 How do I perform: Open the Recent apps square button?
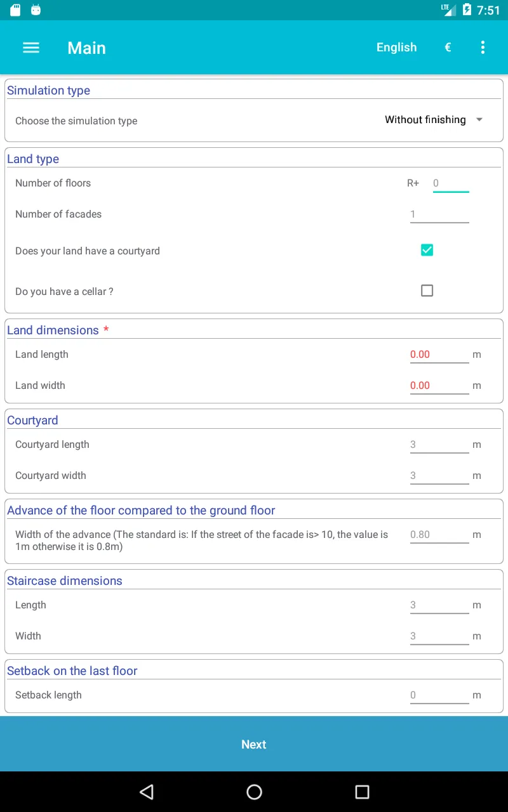362,792
